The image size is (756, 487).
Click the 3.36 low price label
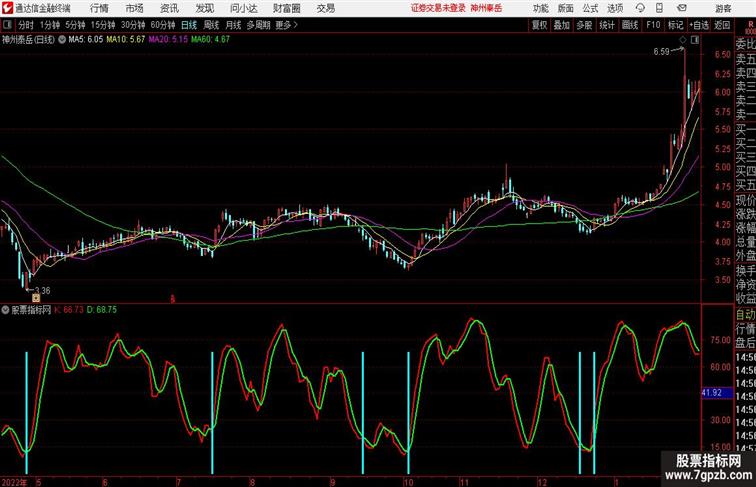(42, 290)
